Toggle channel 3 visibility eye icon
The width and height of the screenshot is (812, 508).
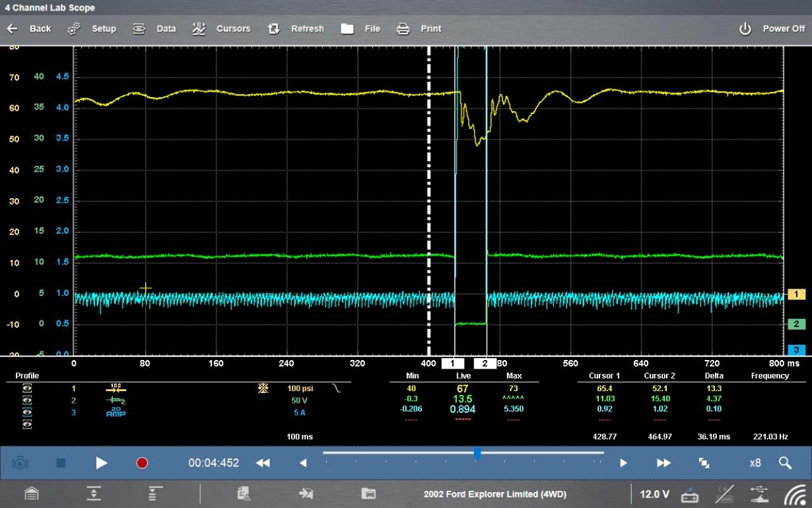[x=27, y=412]
